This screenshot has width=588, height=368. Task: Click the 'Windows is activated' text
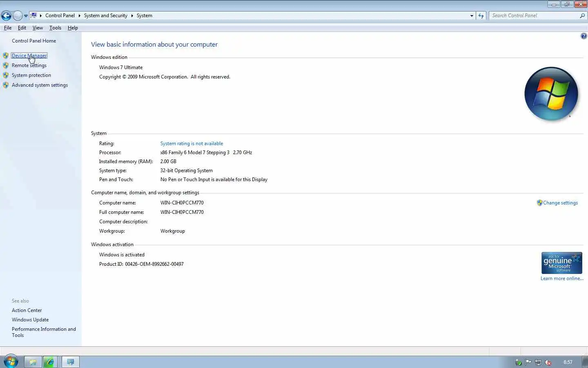(122, 255)
